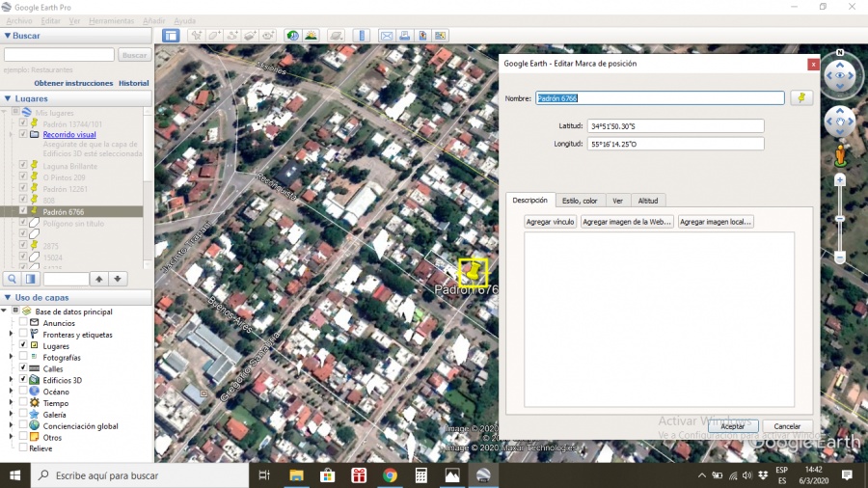Switch to the Altitud tab
This screenshot has height=488, width=868.
pos(648,201)
